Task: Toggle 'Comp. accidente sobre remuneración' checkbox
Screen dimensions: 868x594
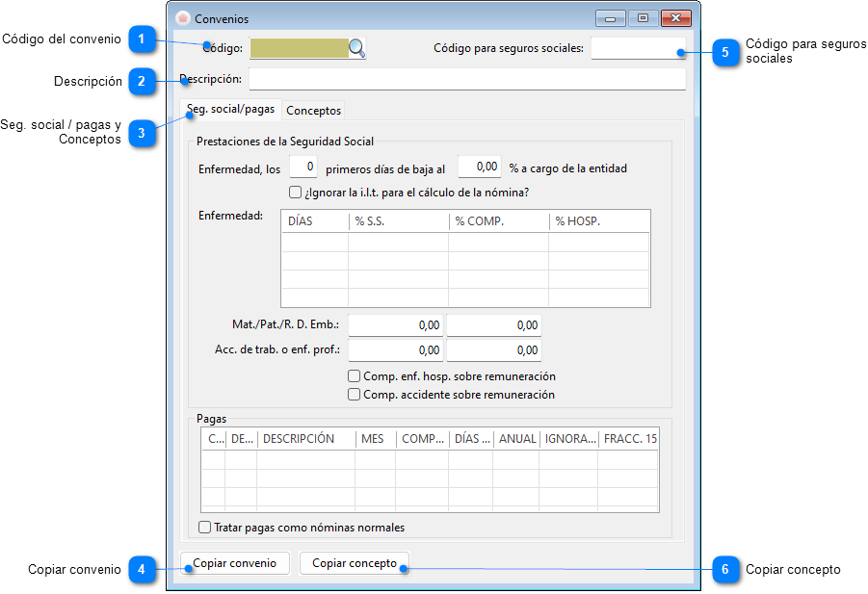Action: 355,395
